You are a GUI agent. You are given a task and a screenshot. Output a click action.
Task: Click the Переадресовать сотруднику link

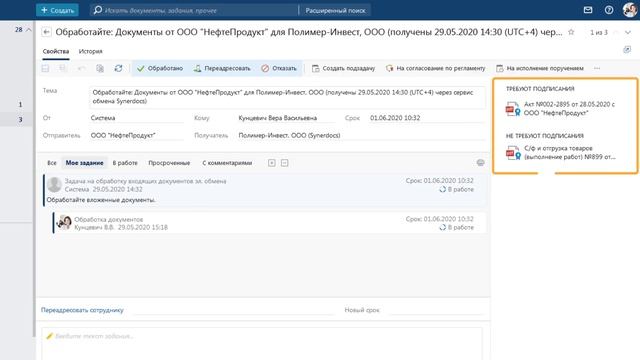(82, 310)
